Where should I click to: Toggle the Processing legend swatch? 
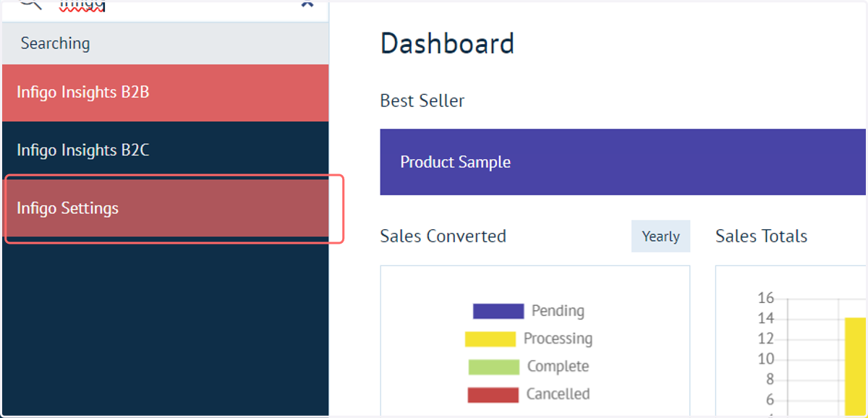pos(490,338)
